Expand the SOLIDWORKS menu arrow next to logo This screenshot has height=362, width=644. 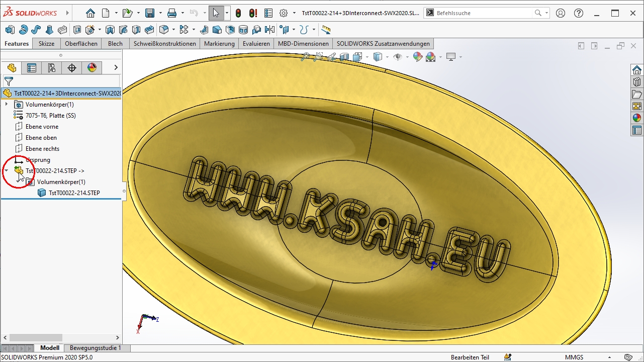[x=68, y=13]
